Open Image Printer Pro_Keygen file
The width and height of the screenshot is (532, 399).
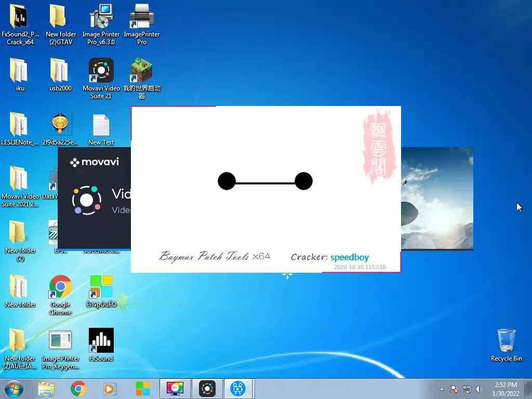click(x=60, y=349)
